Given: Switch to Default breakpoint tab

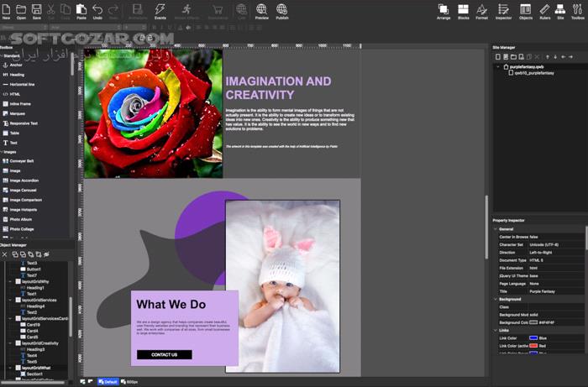Looking at the screenshot, I should (x=108, y=382).
